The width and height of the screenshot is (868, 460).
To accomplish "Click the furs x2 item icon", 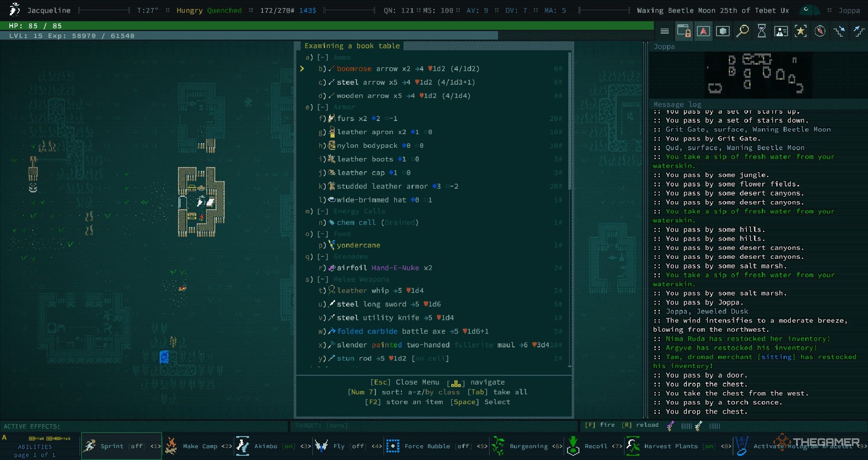I will click(x=332, y=118).
